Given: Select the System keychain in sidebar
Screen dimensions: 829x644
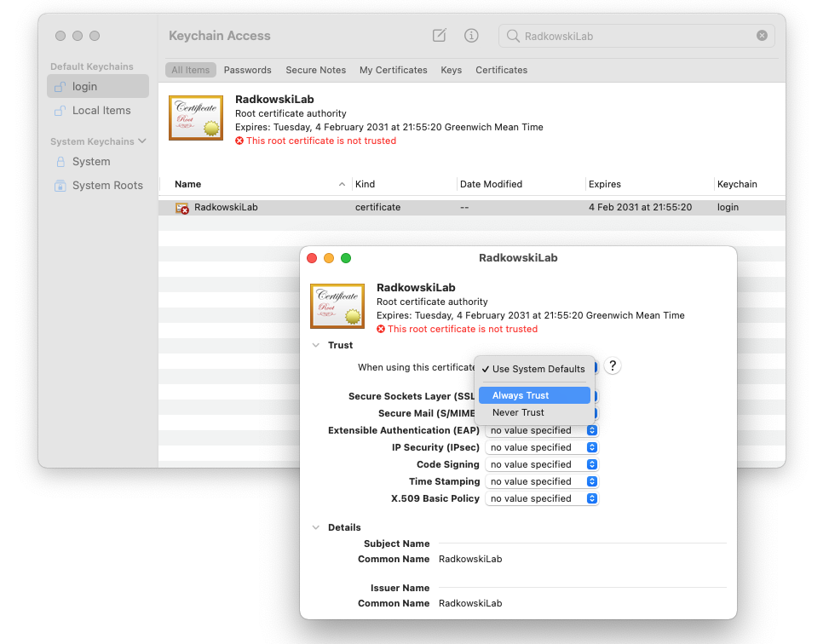Looking at the screenshot, I should [98, 162].
